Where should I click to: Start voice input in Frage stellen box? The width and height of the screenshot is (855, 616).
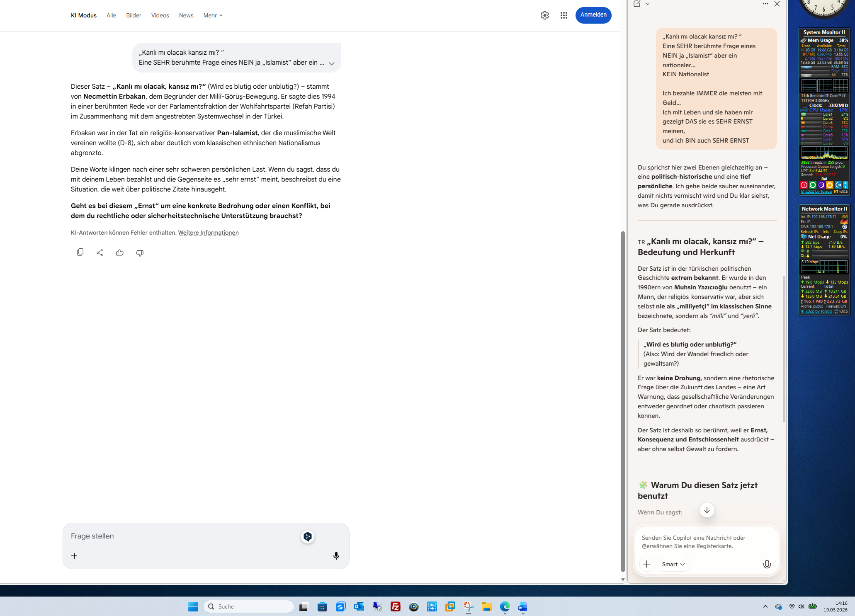336,555
